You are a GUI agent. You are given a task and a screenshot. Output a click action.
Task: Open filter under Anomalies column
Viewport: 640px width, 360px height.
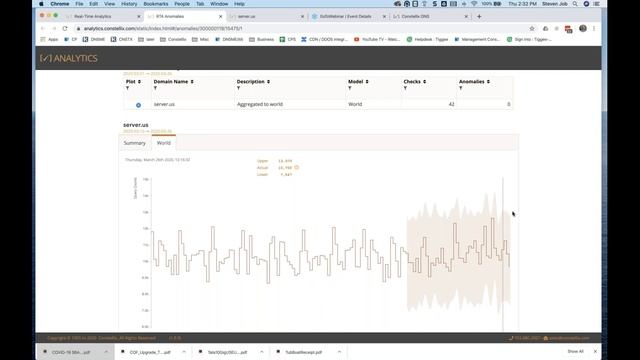click(x=461, y=88)
